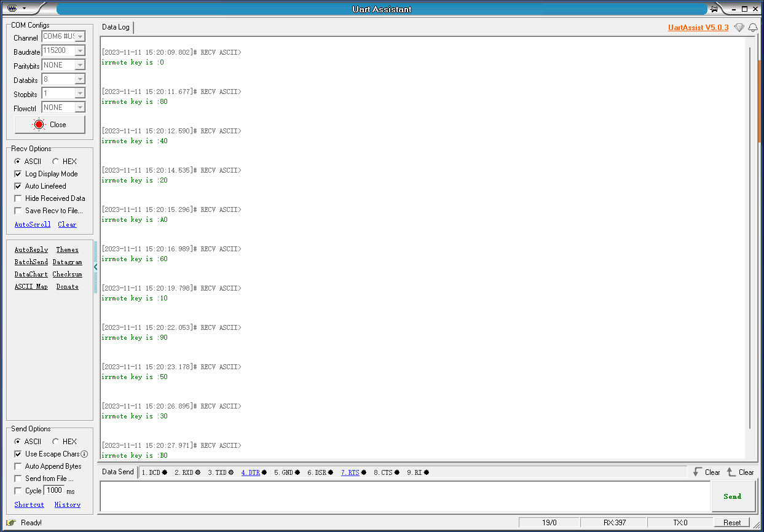Open the Donate link
The height and width of the screenshot is (532, 764).
67,287
